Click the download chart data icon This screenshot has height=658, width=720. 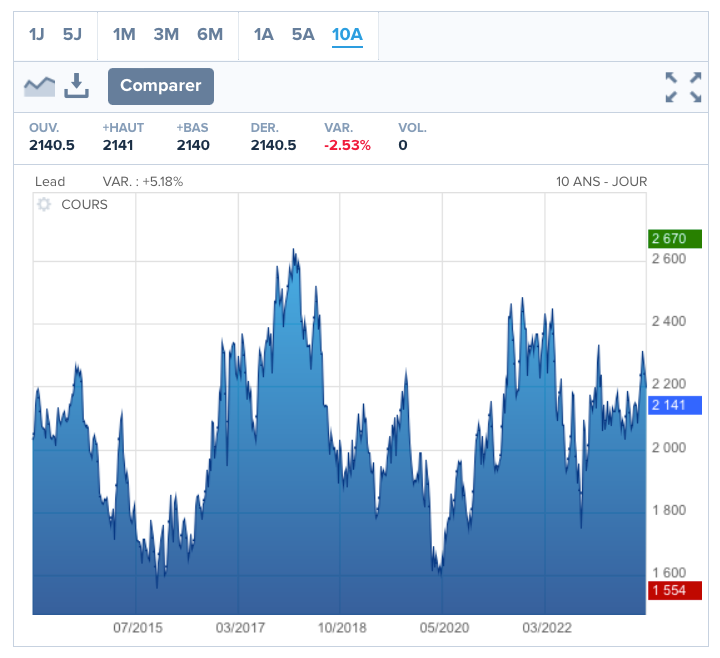[77, 86]
